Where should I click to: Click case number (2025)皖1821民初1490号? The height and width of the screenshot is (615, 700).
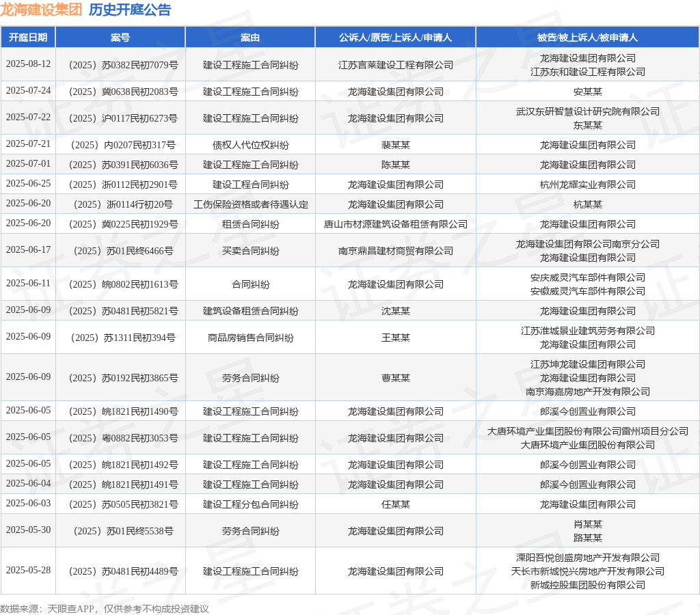point(123,411)
